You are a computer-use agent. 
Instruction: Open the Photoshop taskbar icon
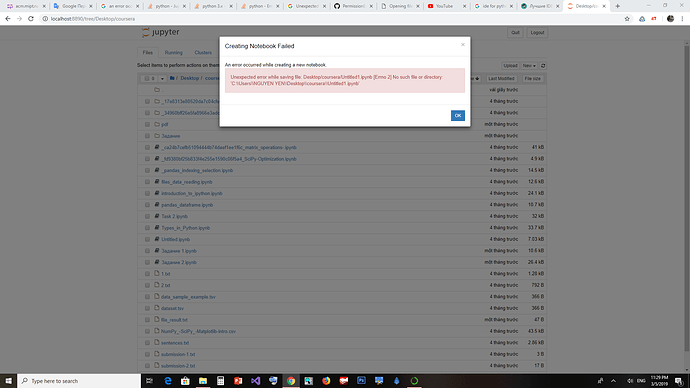click(361, 381)
